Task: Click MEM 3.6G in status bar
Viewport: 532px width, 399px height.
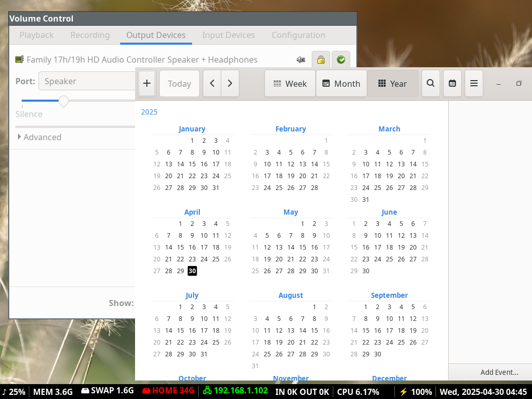Action: coord(53,392)
